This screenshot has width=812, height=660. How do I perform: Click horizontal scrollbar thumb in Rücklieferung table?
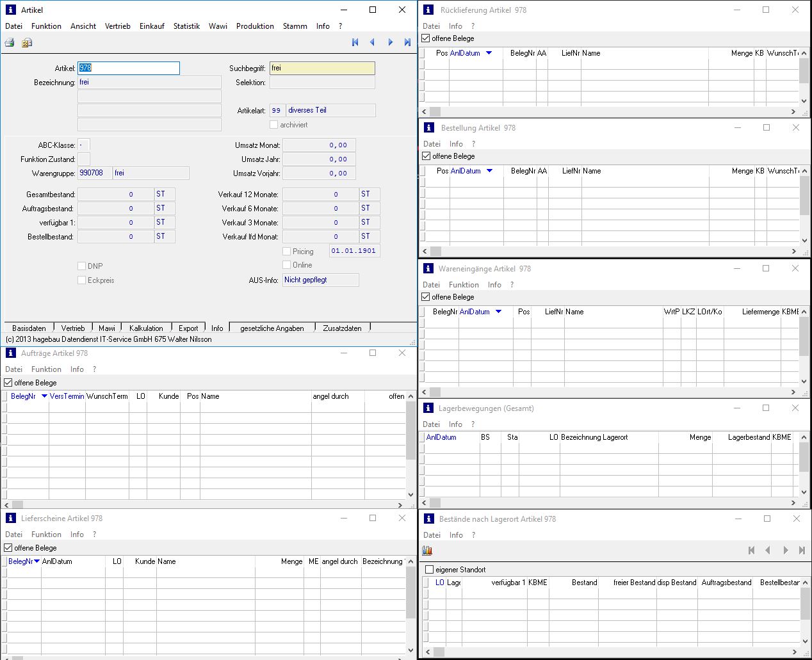click(435, 111)
